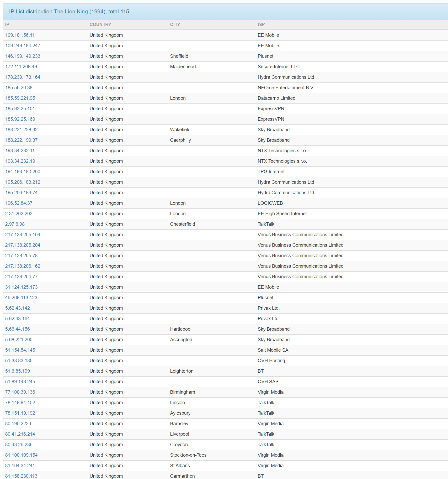
Task: Open IP 195.206.183.74
Action: 22,193
